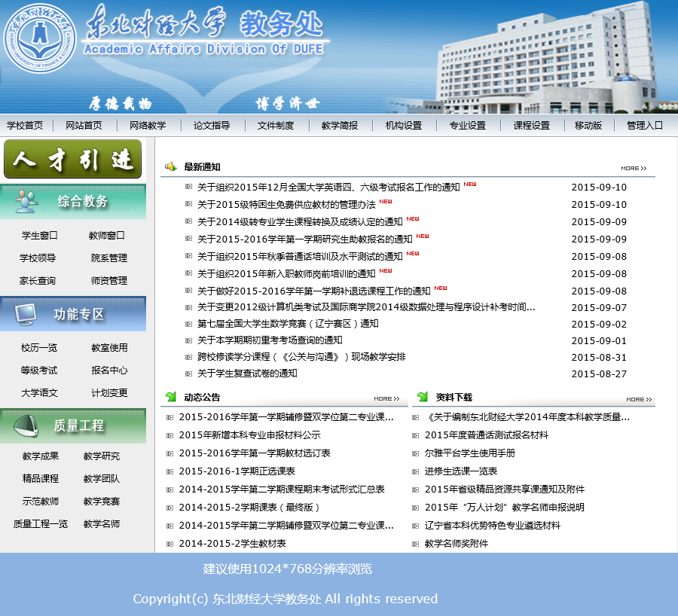Open 教学团队 link
678x616 pixels.
[102, 478]
